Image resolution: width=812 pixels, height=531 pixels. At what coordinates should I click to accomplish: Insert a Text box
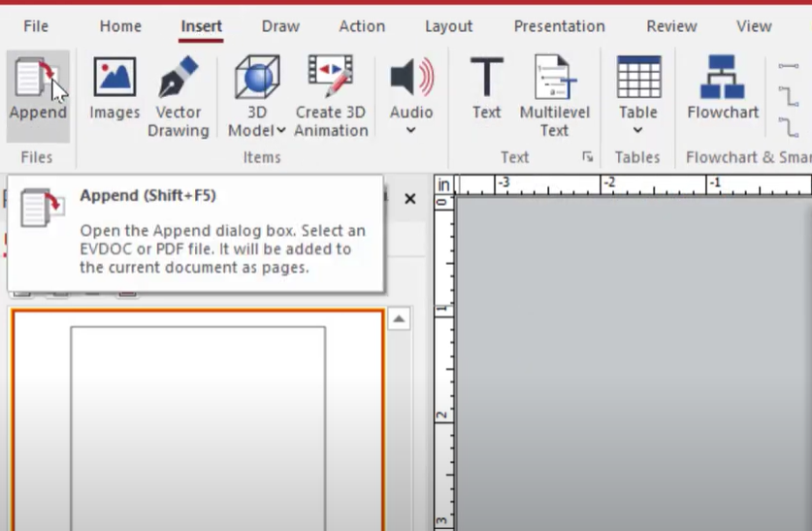click(486, 79)
